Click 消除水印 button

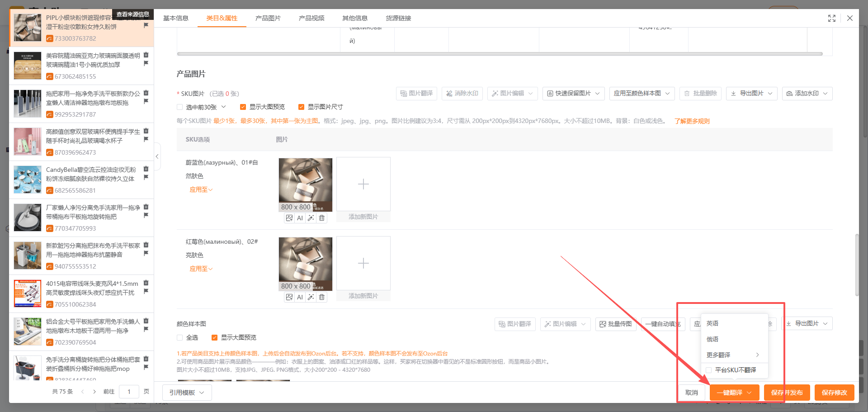(462, 94)
